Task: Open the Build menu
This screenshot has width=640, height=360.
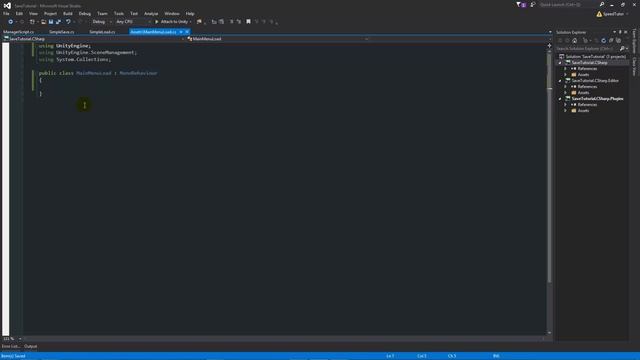Action: click(x=68, y=13)
